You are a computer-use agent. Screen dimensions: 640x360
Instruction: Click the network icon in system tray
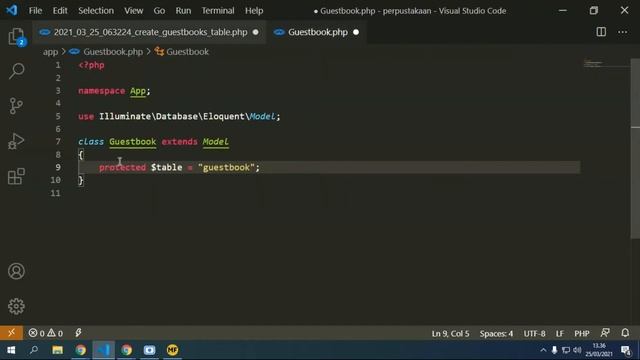[x=566, y=350]
